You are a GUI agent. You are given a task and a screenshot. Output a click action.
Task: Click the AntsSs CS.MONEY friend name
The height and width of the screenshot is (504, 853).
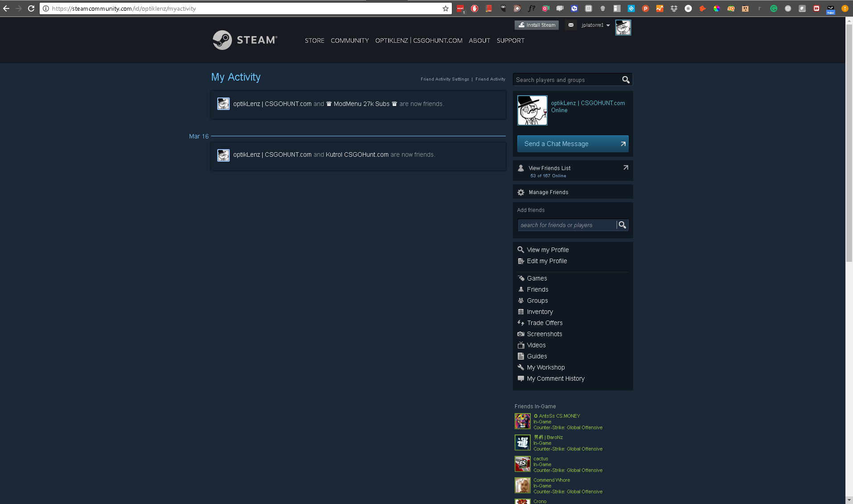[x=557, y=416]
